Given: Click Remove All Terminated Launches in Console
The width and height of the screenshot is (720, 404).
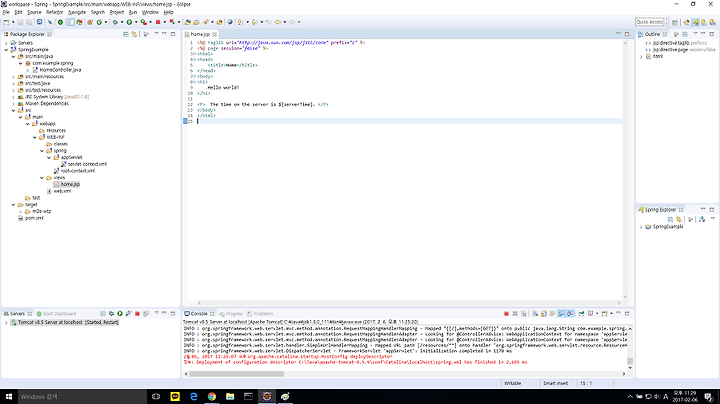Looking at the screenshot, I should [524, 314].
